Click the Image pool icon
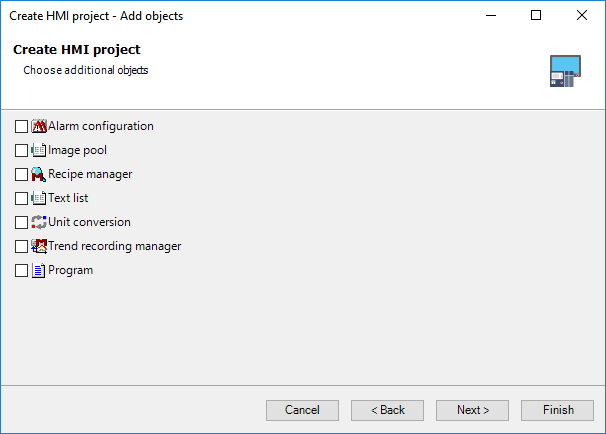Screen dimensions: 606x434 [x=39, y=150]
